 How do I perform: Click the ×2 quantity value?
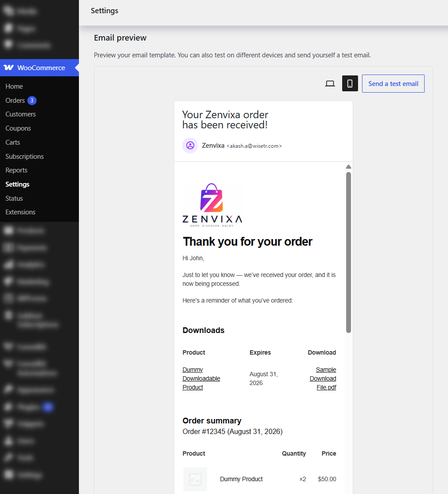[303, 479]
